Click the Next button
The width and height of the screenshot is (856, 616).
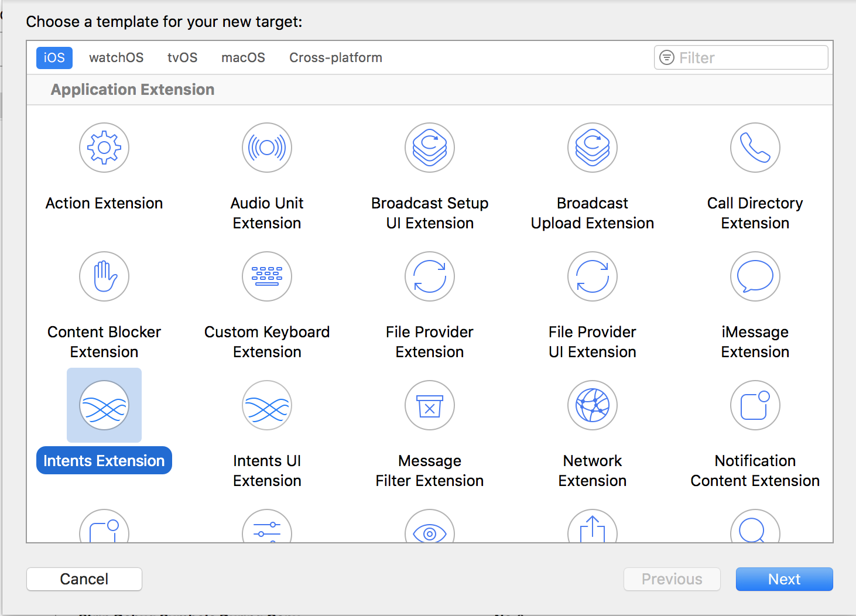(x=784, y=579)
